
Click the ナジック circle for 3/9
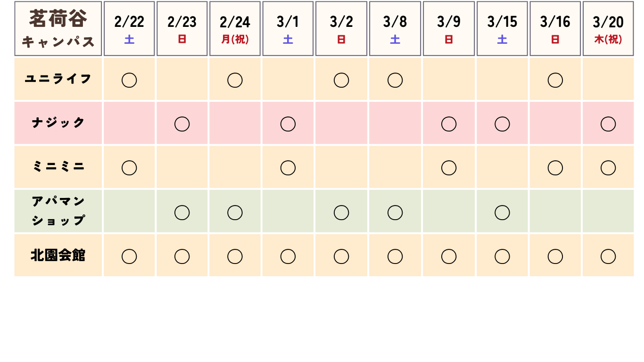point(449,124)
